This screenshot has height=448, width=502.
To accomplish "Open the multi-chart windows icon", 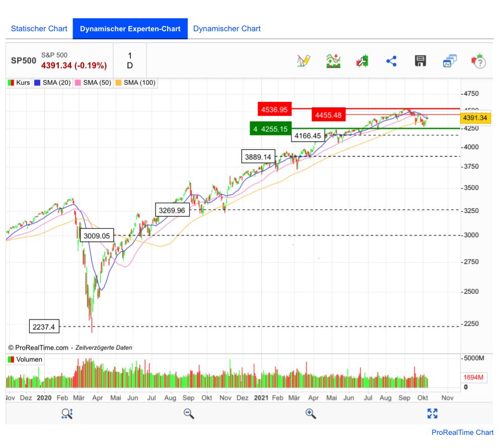I will tap(450, 61).
